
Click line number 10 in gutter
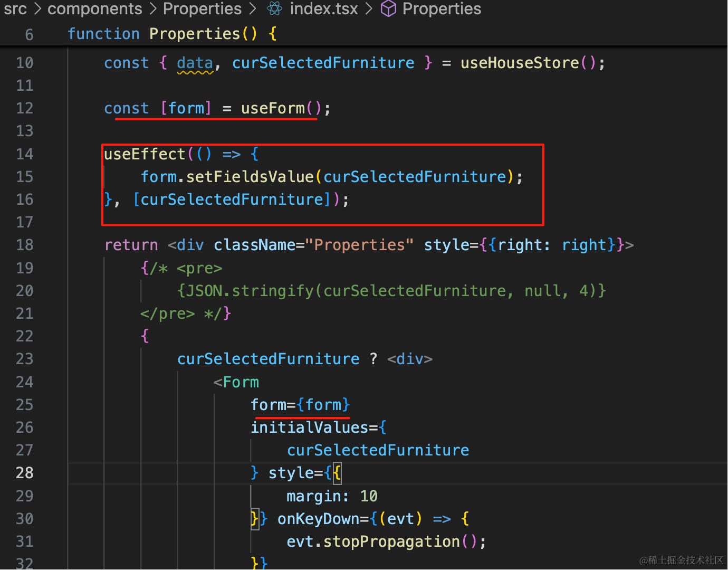click(25, 63)
